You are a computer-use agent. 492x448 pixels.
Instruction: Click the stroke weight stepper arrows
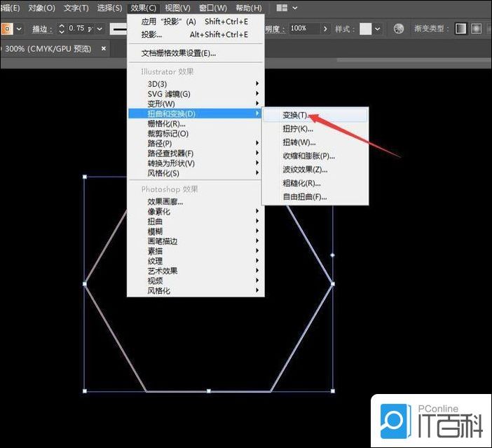pyautogui.click(x=62, y=29)
